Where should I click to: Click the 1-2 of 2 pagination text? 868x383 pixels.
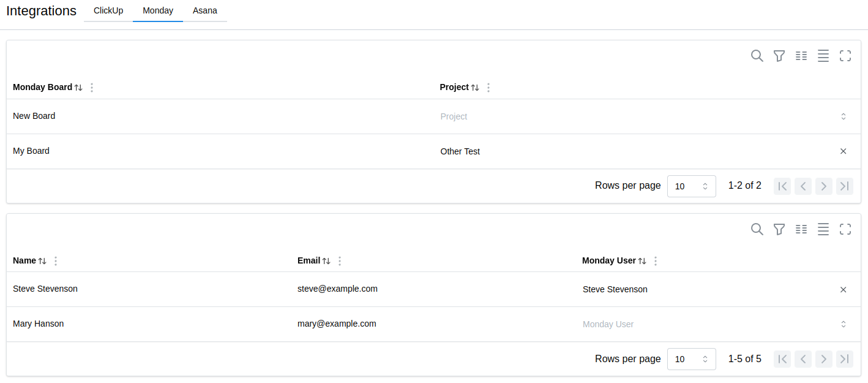click(745, 186)
